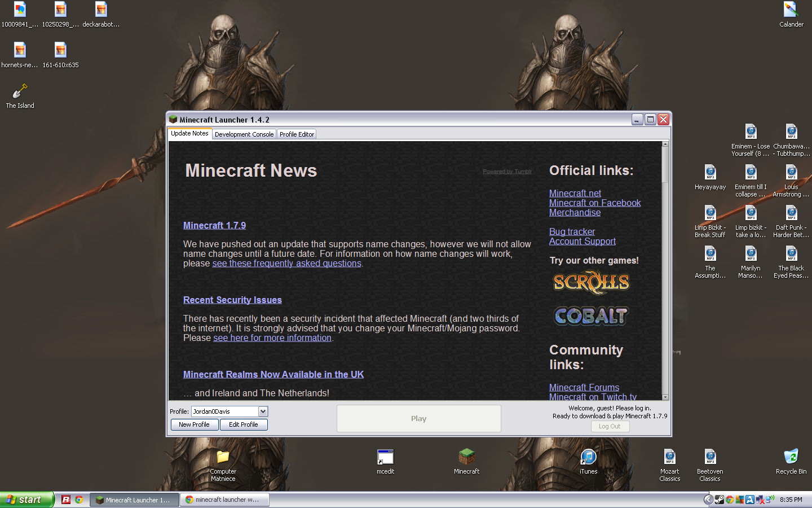
Task: Click the Play button
Action: (x=419, y=419)
